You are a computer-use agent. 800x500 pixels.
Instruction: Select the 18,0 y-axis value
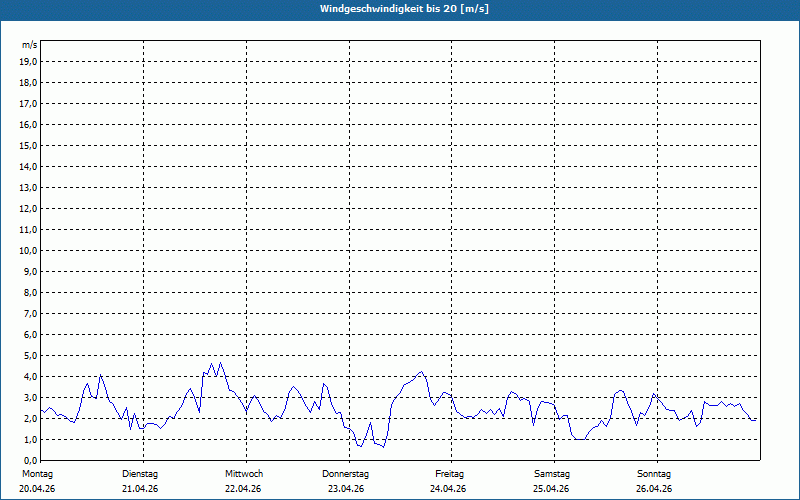[x=28, y=83]
